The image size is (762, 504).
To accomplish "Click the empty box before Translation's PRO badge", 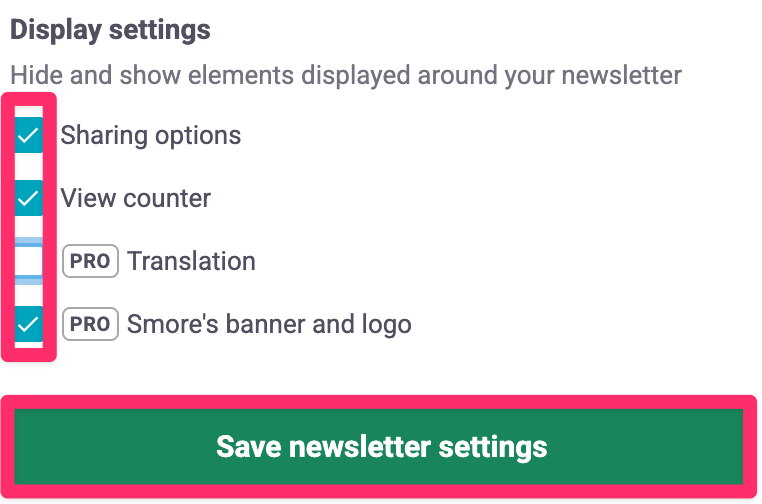I will (x=28, y=261).
